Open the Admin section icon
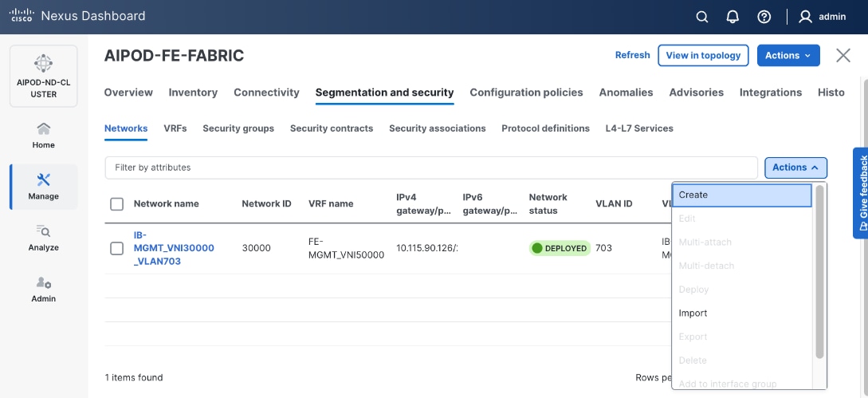The height and width of the screenshot is (398, 868). tap(44, 288)
